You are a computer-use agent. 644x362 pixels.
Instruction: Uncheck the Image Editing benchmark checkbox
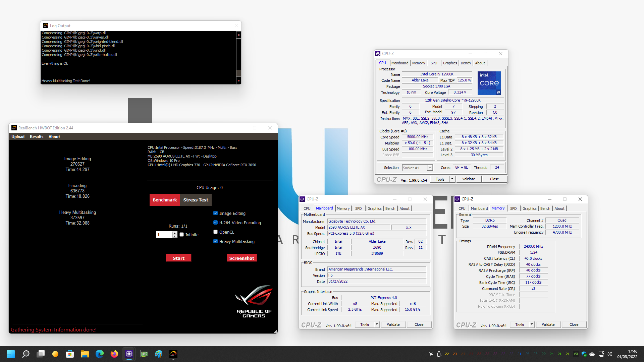point(215,213)
